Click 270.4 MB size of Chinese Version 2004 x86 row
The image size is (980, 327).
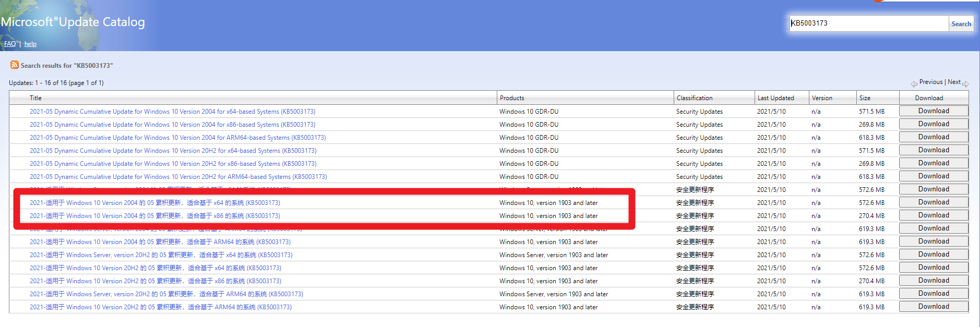tap(871, 216)
